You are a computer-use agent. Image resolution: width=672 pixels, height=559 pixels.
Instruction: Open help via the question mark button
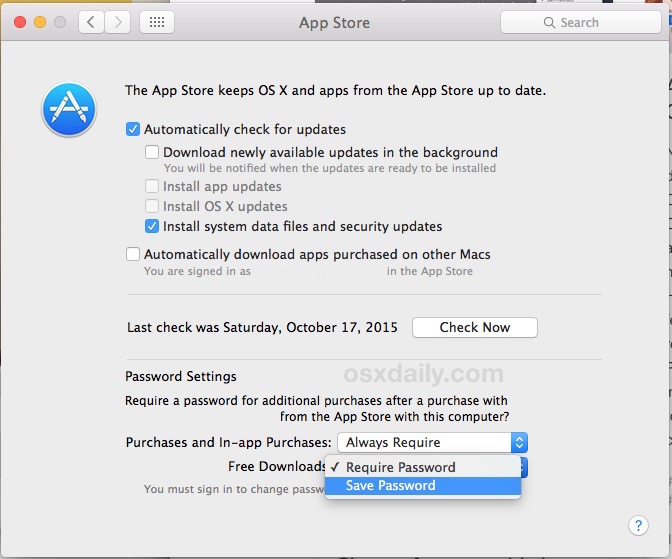[x=638, y=525]
